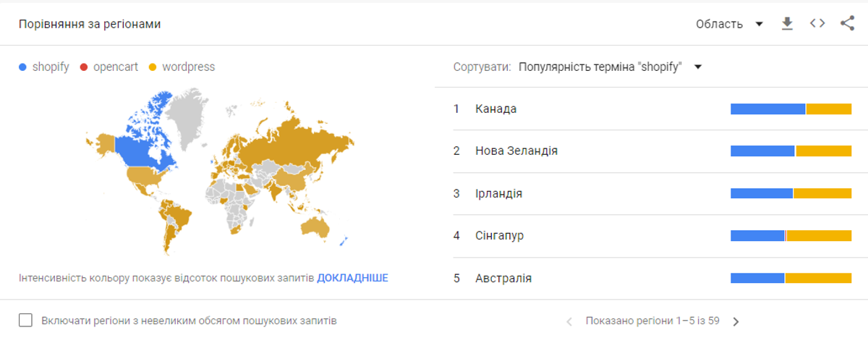Open the Ірландія region row
This screenshot has height=338, width=868.
pos(651,194)
